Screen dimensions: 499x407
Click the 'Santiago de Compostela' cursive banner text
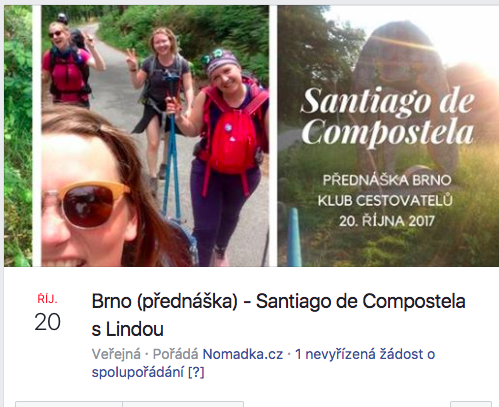(x=387, y=116)
